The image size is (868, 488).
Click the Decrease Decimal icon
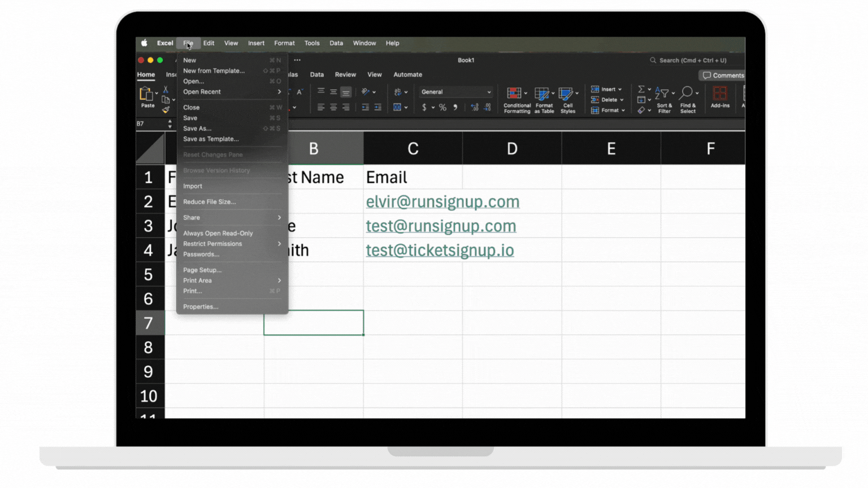(x=487, y=107)
